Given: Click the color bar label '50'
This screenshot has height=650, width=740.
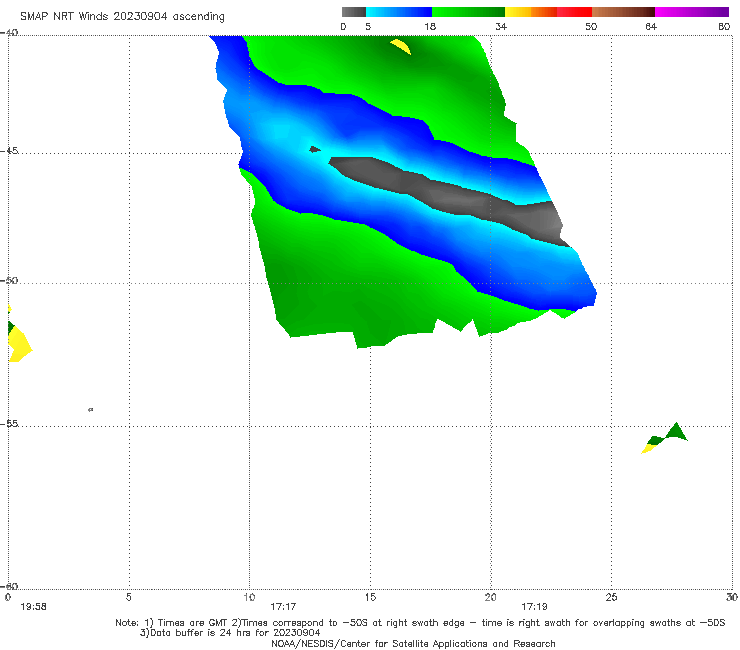Looking at the screenshot, I should point(591,27).
